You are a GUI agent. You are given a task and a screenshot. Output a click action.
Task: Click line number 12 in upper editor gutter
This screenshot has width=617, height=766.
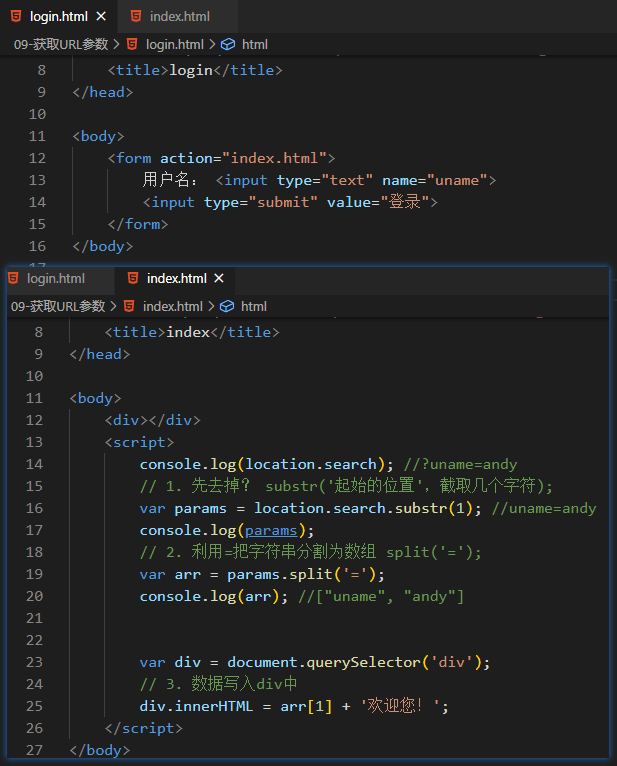click(x=37, y=158)
